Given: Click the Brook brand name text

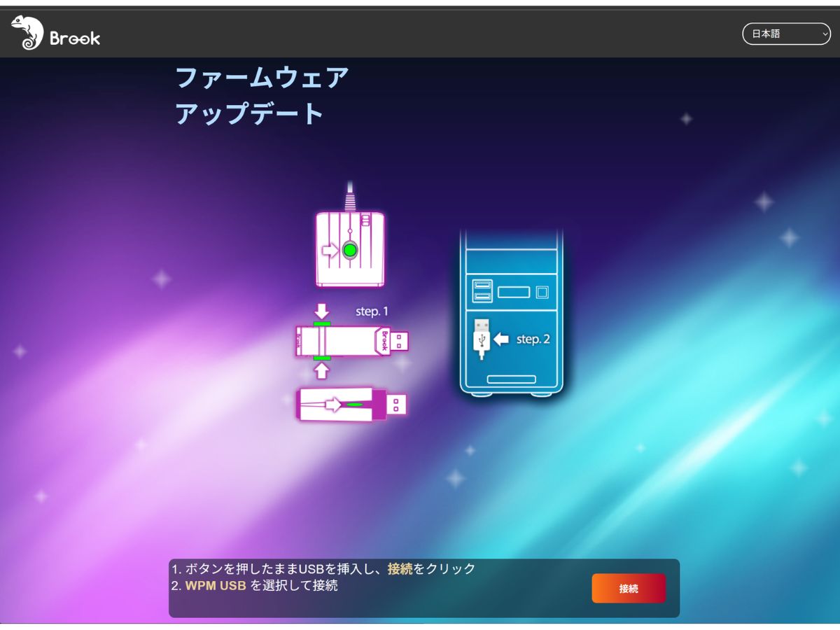Looking at the screenshot, I should (x=75, y=38).
